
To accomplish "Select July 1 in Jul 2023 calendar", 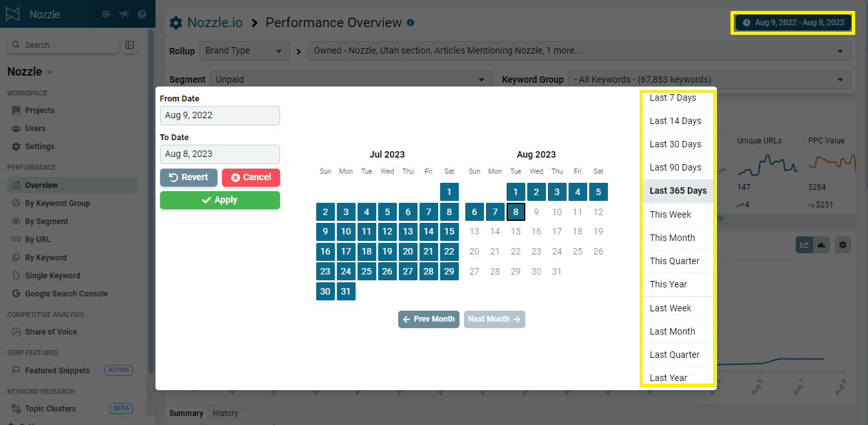I will [x=449, y=192].
